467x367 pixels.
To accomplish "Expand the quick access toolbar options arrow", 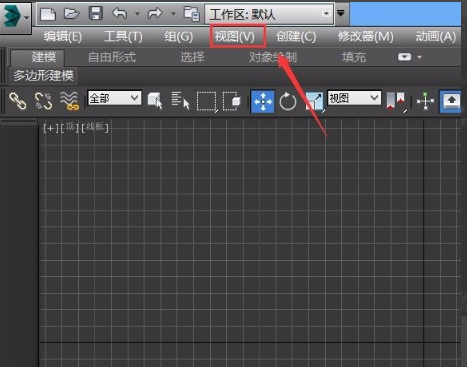I will pos(341,13).
